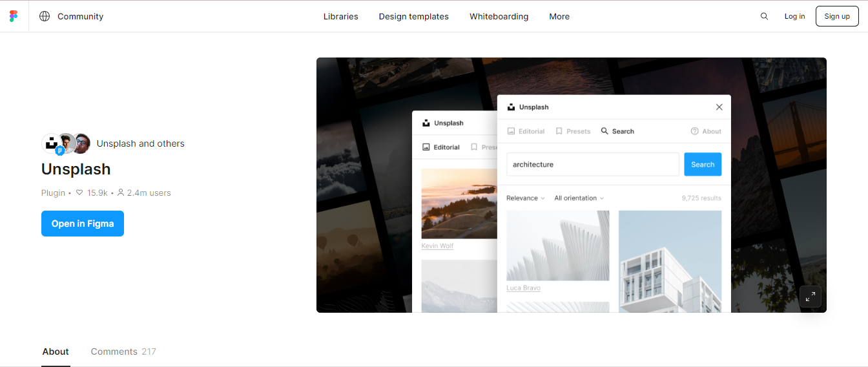Open the Design templates menu
Viewport: 868px width, 367px height.
(414, 16)
